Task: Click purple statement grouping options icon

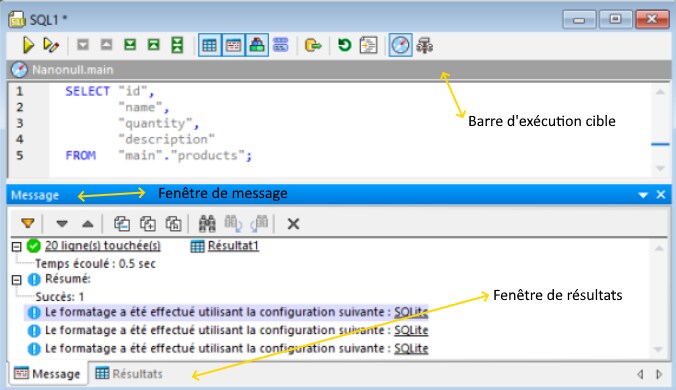Action: click(281, 45)
